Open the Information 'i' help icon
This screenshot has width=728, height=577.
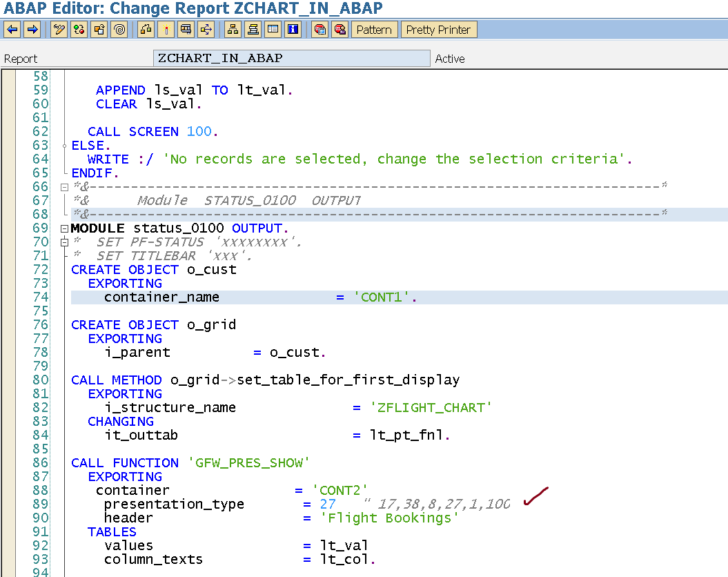click(x=293, y=30)
